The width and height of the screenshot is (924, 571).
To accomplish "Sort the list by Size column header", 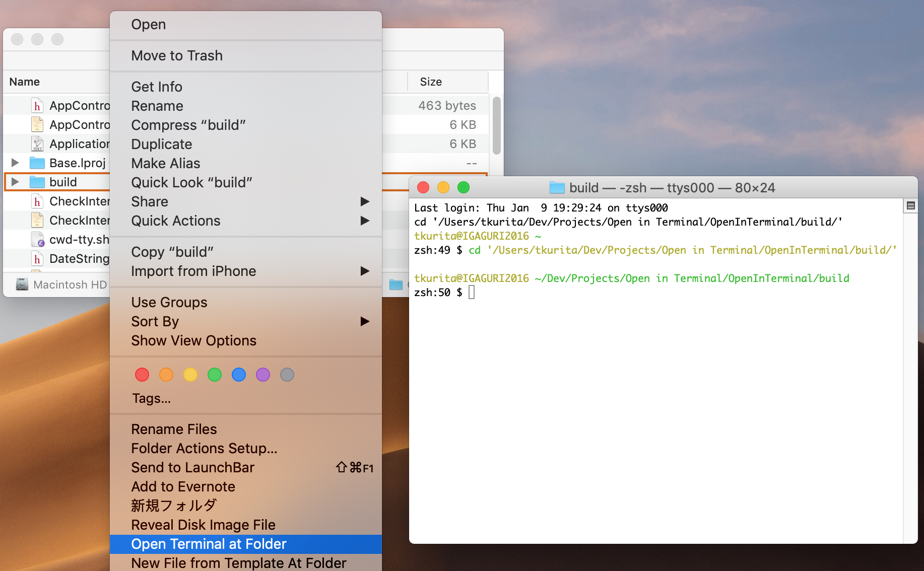I will pyautogui.click(x=431, y=82).
